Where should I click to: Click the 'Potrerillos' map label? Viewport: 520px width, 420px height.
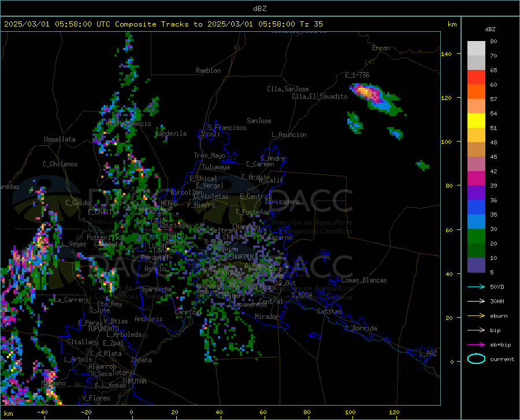(x=106, y=237)
